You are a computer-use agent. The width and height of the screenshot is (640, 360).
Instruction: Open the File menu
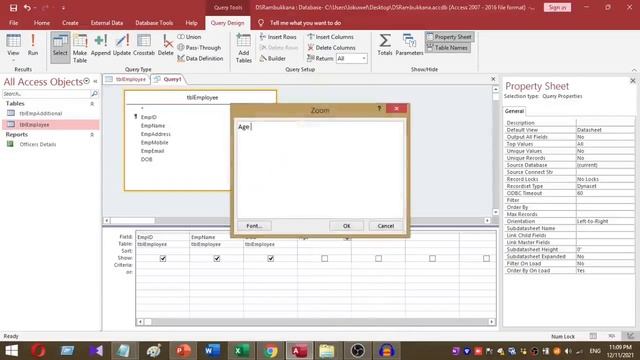click(13, 23)
